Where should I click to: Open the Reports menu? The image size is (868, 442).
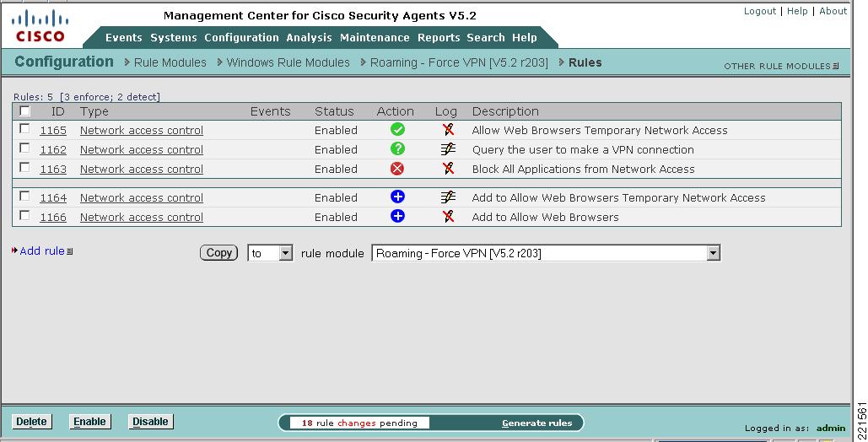point(439,38)
